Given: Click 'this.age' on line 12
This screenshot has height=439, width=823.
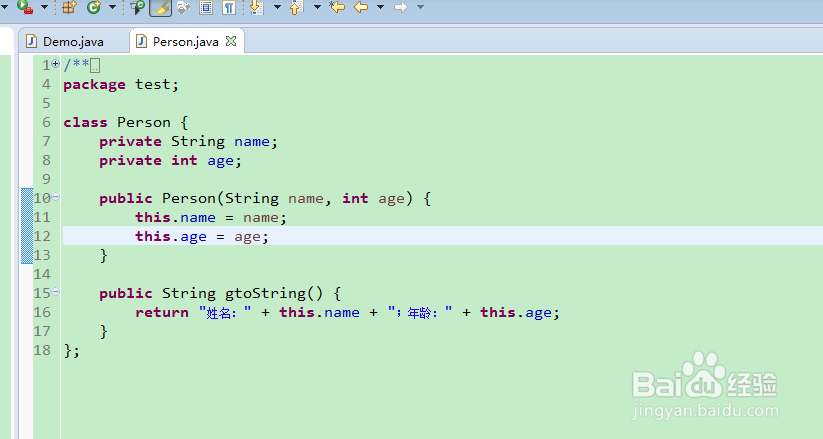Looking at the screenshot, I should click(x=171, y=237).
